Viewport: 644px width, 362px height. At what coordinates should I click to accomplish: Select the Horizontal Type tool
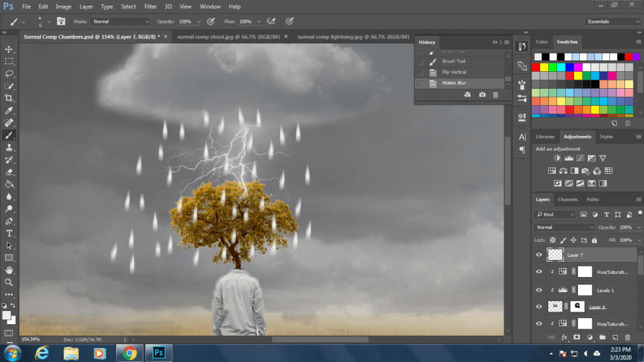pos(9,233)
